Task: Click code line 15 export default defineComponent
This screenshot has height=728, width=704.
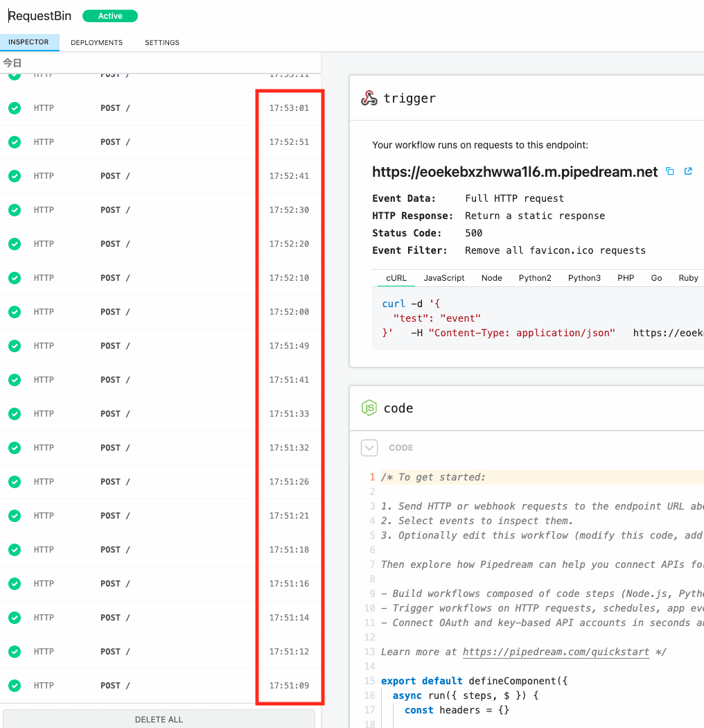Action: click(474, 681)
